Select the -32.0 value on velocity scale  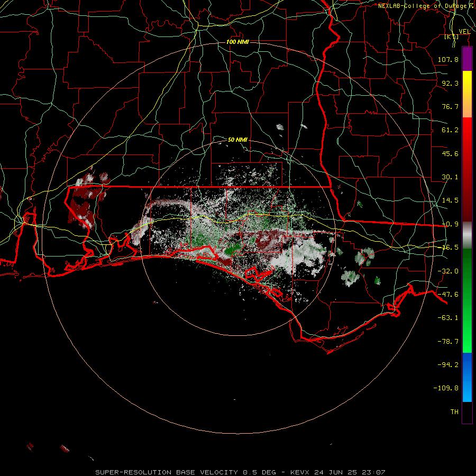448,271
